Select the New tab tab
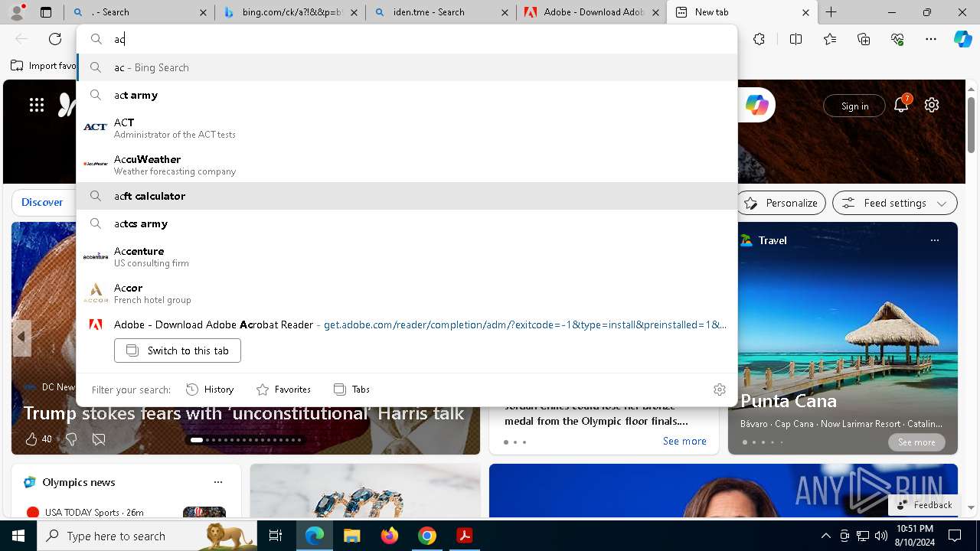The height and width of the screenshot is (551, 980). pyautogui.click(x=743, y=12)
